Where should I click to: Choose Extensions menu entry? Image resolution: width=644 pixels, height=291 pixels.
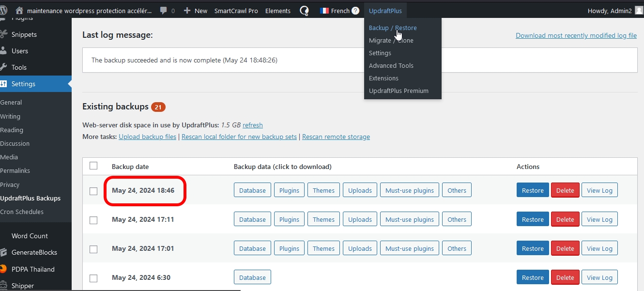point(383,78)
